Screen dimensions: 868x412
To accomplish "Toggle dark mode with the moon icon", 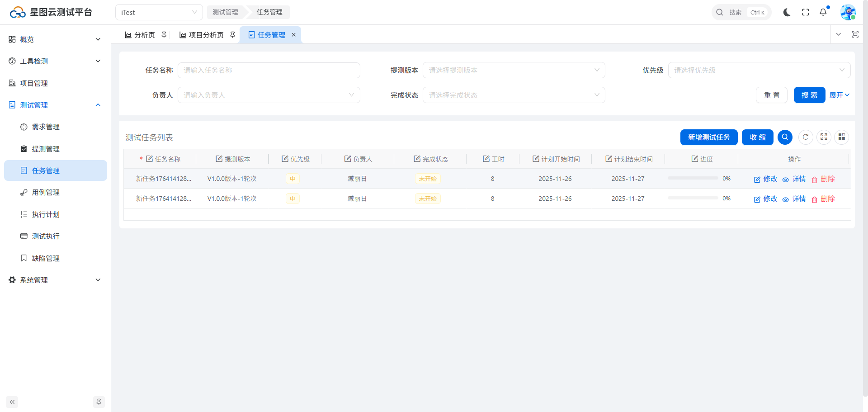I will pyautogui.click(x=787, y=12).
